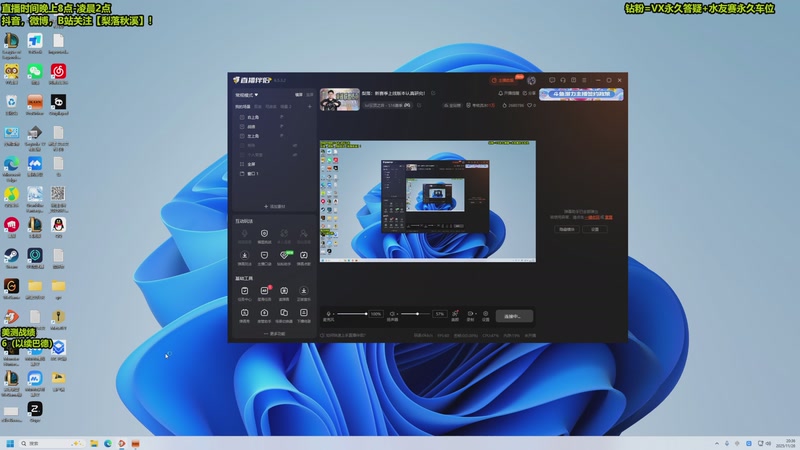Show the second hidden greyed-out source

pos(295,155)
